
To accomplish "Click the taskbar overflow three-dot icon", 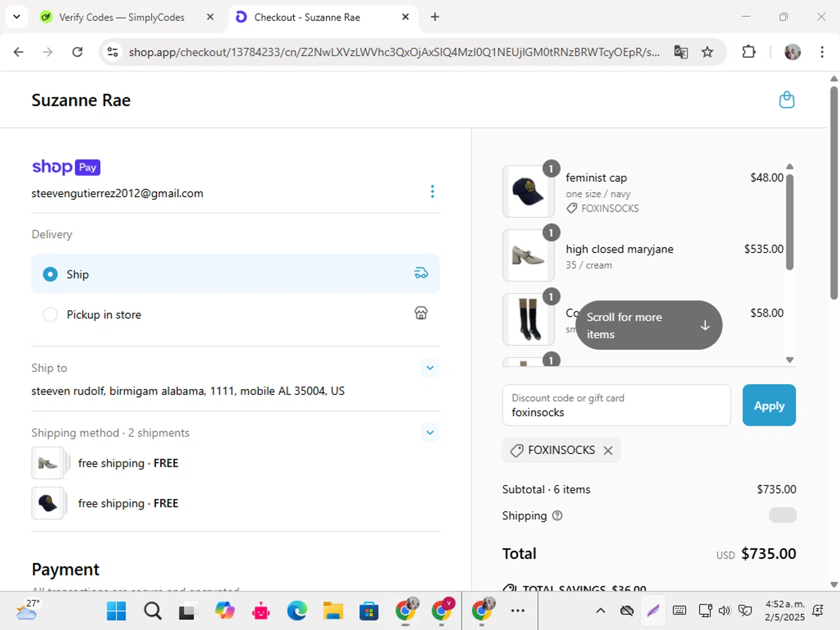I will 517,610.
